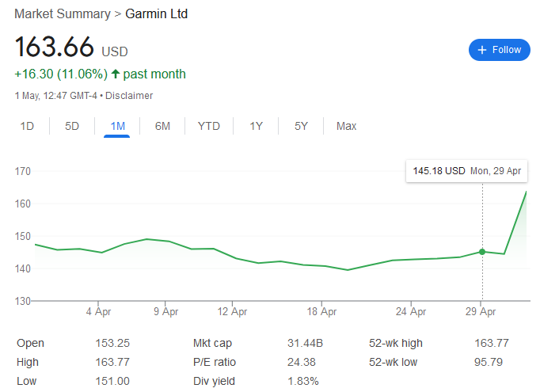
Task: Click the High value 163.77
Action: click(x=112, y=362)
